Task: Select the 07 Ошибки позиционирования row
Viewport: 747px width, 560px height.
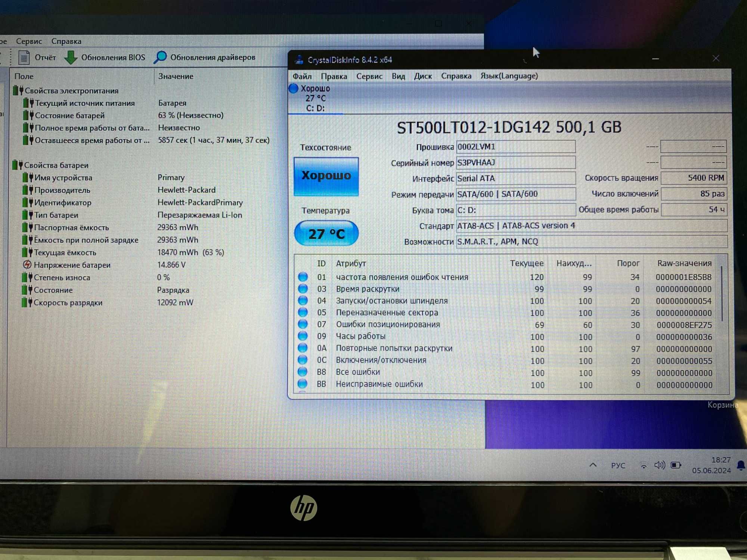Action: [506, 324]
